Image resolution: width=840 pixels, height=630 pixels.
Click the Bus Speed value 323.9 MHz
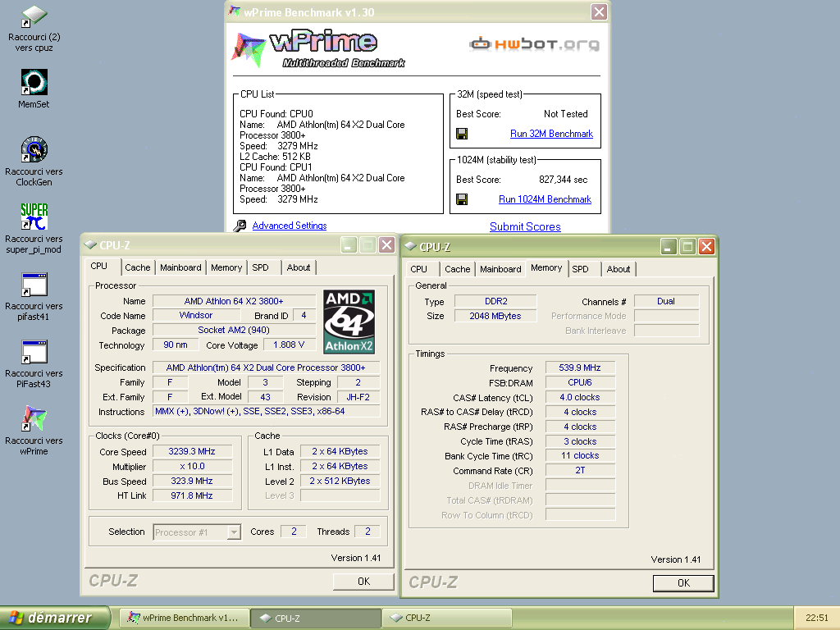pos(192,481)
